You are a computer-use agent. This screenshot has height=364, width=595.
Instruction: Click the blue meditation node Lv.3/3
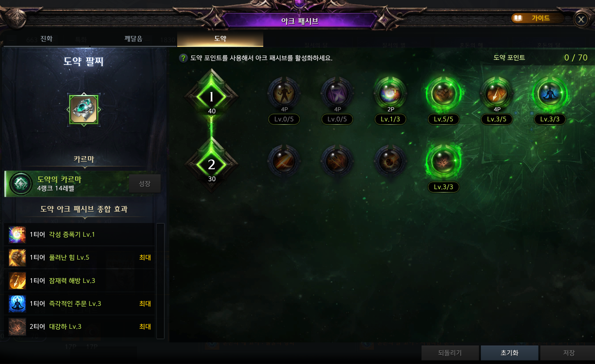click(x=550, y=94)
